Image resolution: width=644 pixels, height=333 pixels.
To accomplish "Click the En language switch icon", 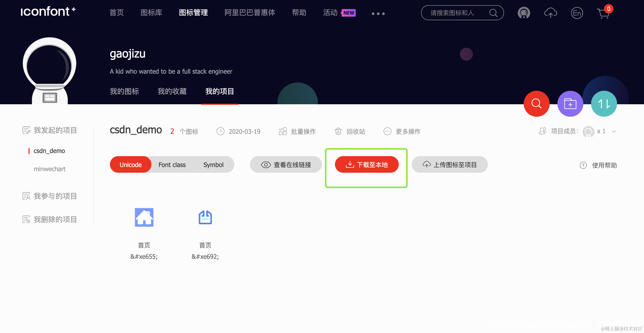I will point(577,12).
